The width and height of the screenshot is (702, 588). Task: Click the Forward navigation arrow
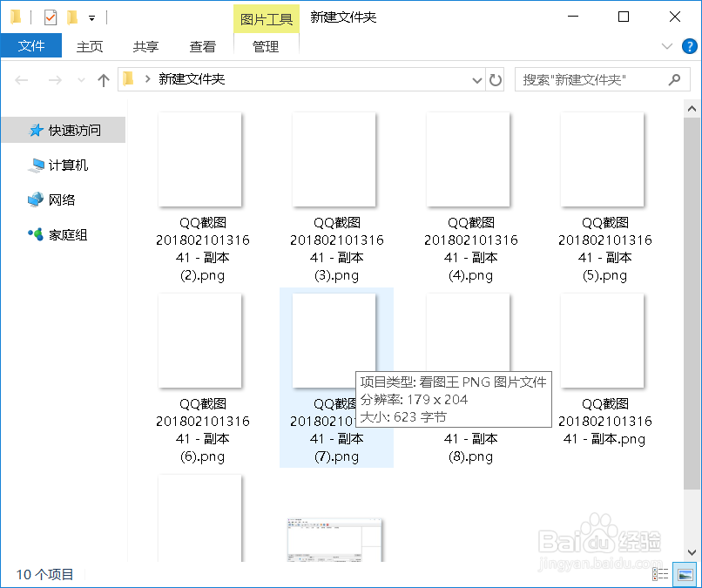pos(55,80)
